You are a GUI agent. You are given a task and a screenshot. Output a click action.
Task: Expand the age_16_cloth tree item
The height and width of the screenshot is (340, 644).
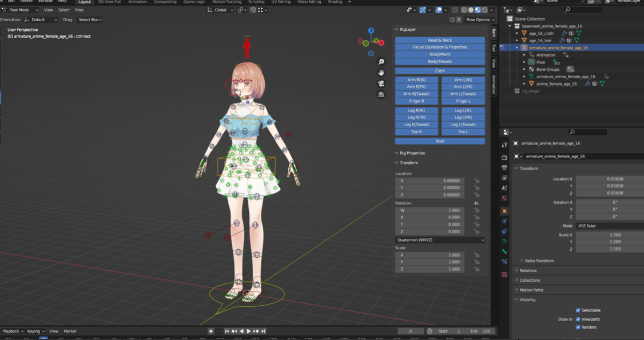(517, 33)
